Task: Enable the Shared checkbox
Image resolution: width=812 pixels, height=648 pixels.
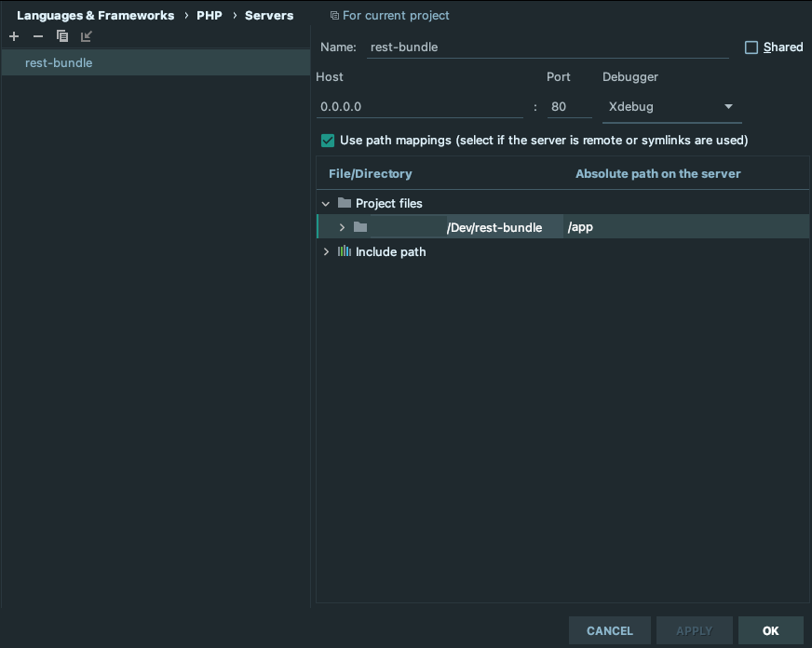Action: (751, 47)
